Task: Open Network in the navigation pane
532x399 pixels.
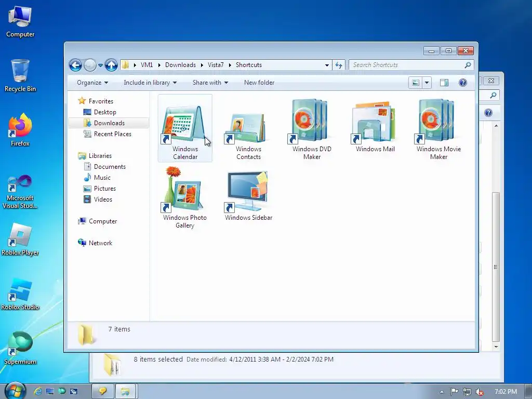Action: pos(100,243)
